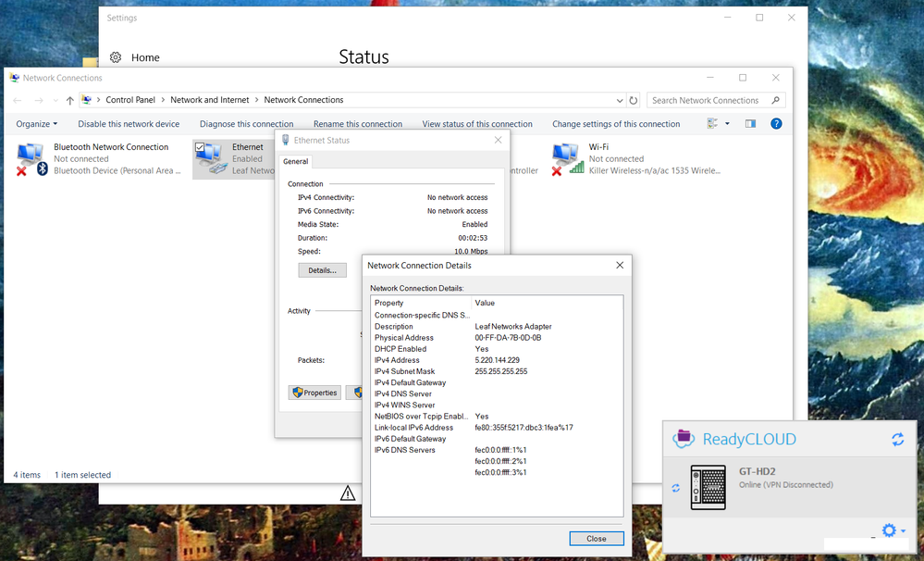
Task: Expand the address bar history dropdown
Action: pos(619,100)
